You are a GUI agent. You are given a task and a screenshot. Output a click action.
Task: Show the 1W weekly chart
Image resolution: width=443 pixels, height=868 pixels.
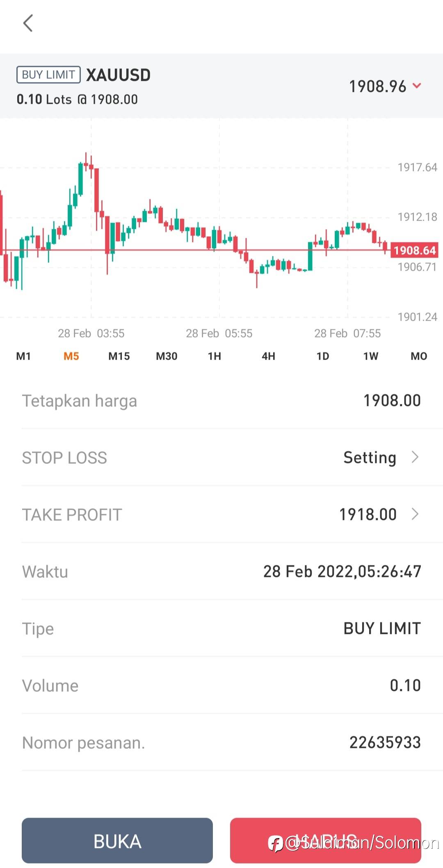tap(371, 356)
